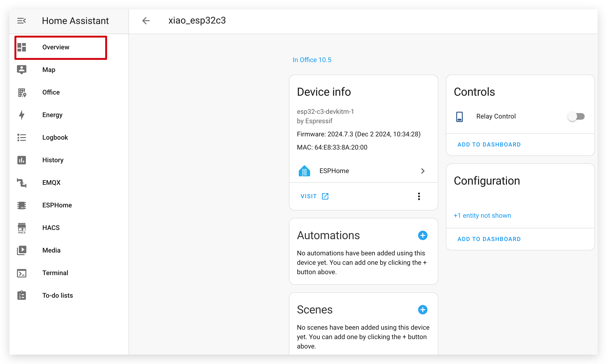Open ESPHome from the sidebar

point(69,205)
